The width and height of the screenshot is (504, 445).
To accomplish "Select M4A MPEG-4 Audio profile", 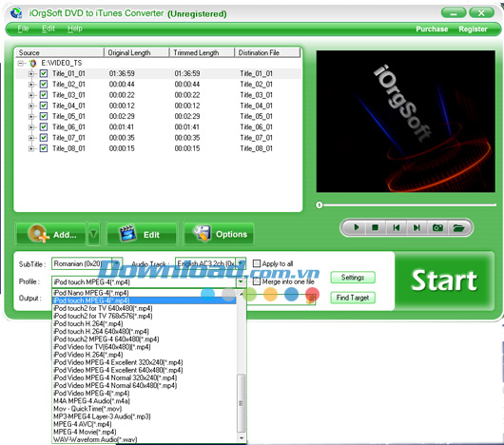I will click(x=144, y=400).
